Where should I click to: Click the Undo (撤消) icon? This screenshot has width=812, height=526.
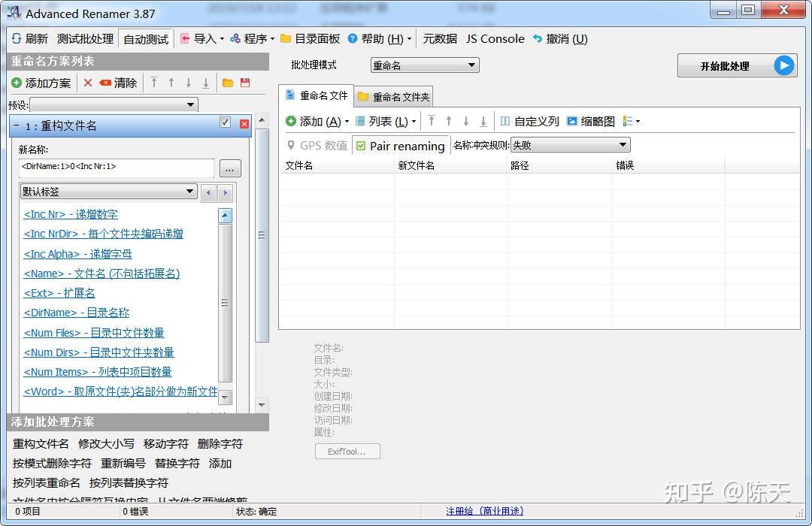[x=538, y=39]
